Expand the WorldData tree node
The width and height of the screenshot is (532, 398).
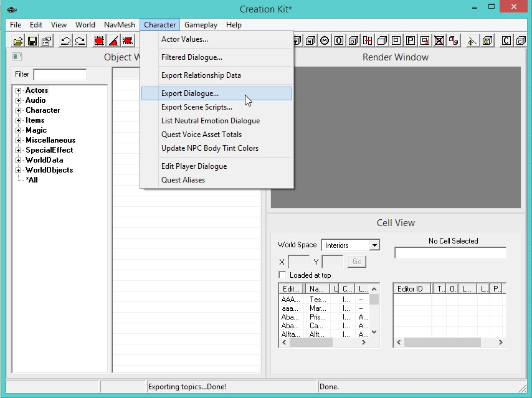click(x=18, y=160)
